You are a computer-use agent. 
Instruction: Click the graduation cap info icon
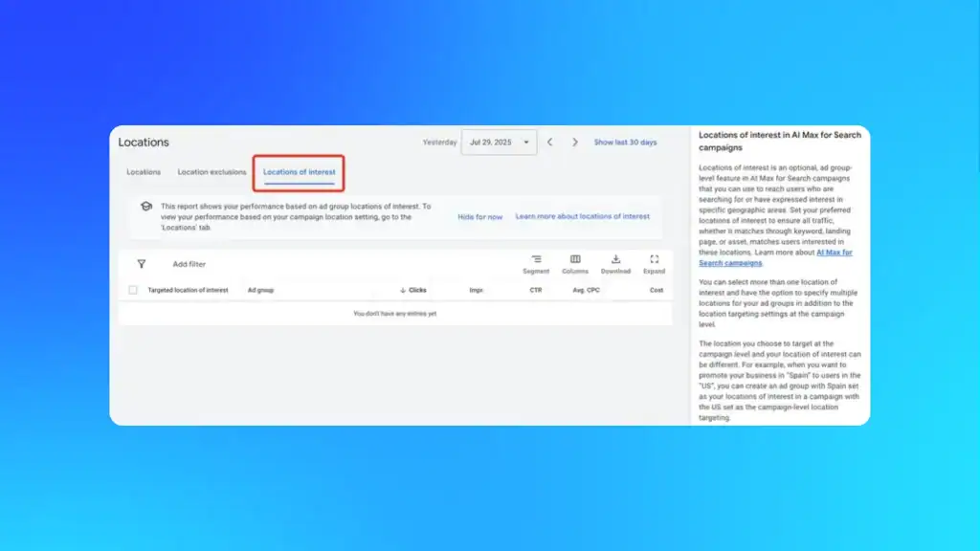[146, 207]
